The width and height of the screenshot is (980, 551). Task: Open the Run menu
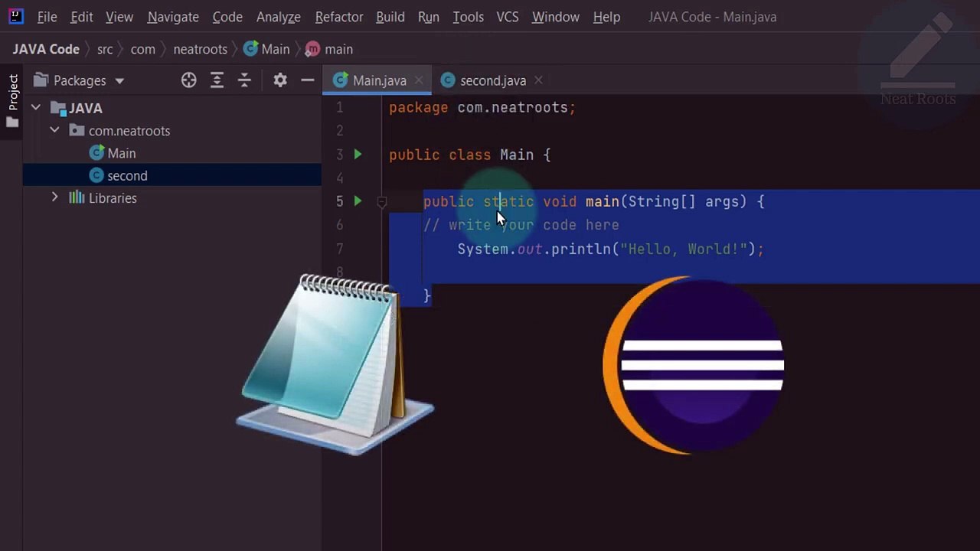click(429, 17)
